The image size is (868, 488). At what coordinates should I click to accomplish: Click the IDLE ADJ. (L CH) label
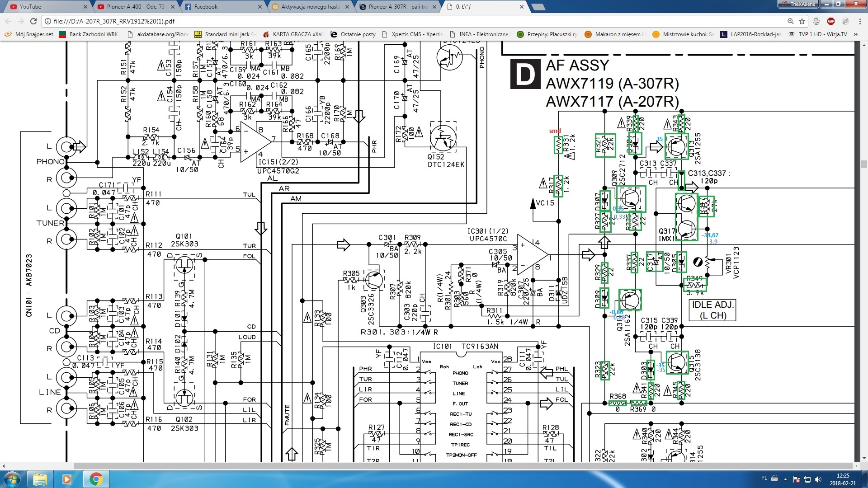(x=712, y=310)
